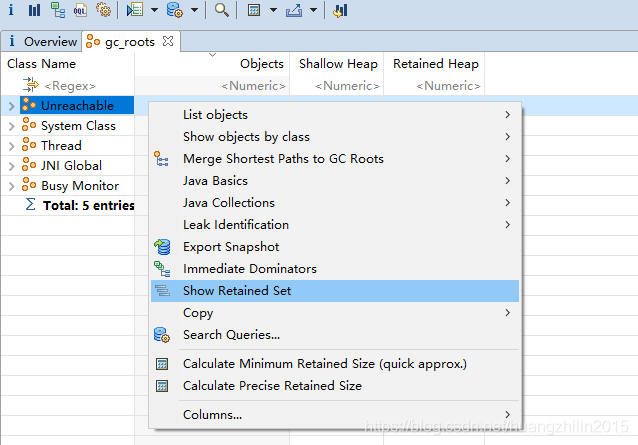Open the histogram view toolbar icon
The width and height of the screenshot is (638, 445).
pyautogui.click(x=35, y=10)
